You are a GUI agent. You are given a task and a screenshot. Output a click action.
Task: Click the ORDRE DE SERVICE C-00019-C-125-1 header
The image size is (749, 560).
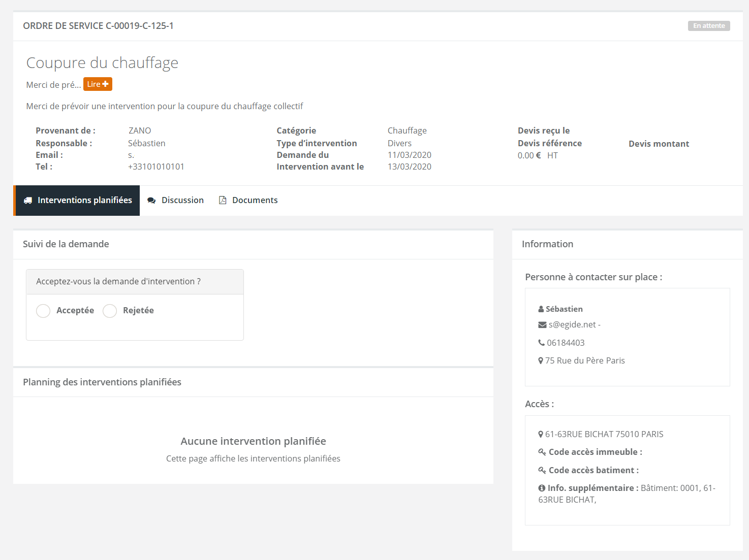tap(98, 26)
